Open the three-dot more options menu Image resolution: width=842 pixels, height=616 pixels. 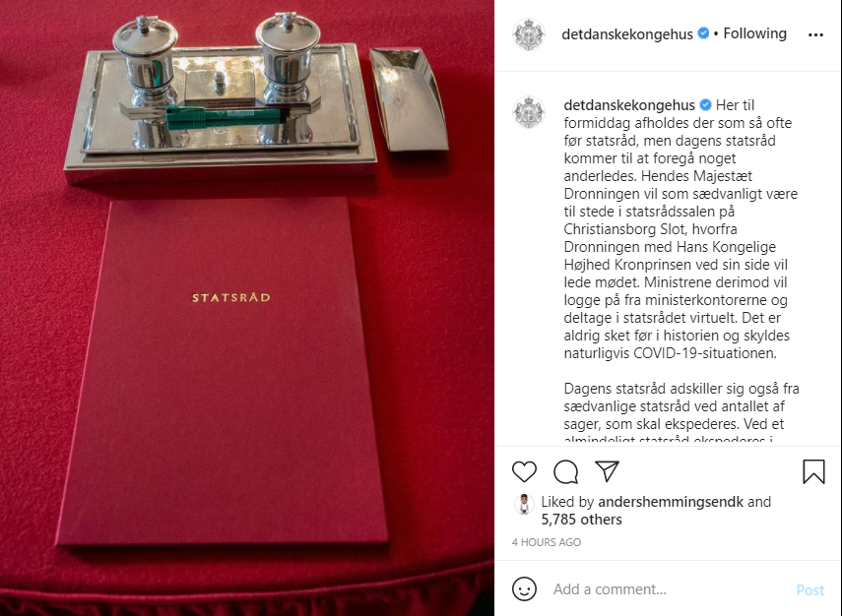[815, 34]
